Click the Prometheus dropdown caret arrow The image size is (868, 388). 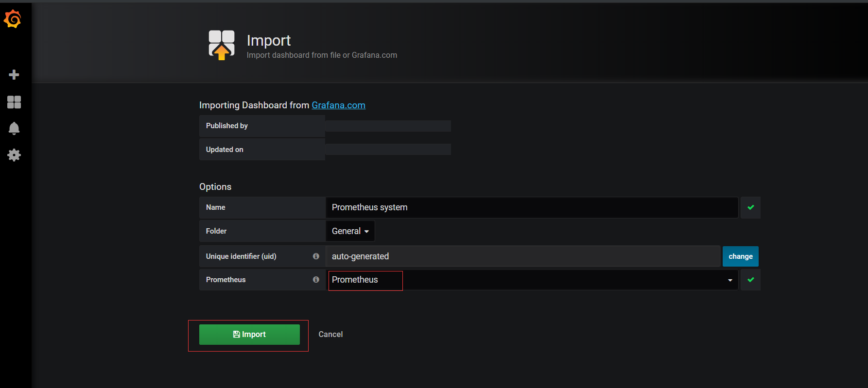[x=730, y=280]
